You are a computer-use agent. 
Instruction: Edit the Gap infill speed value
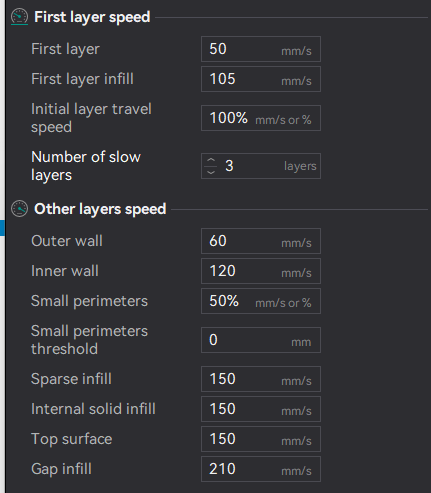coord(261,469)
